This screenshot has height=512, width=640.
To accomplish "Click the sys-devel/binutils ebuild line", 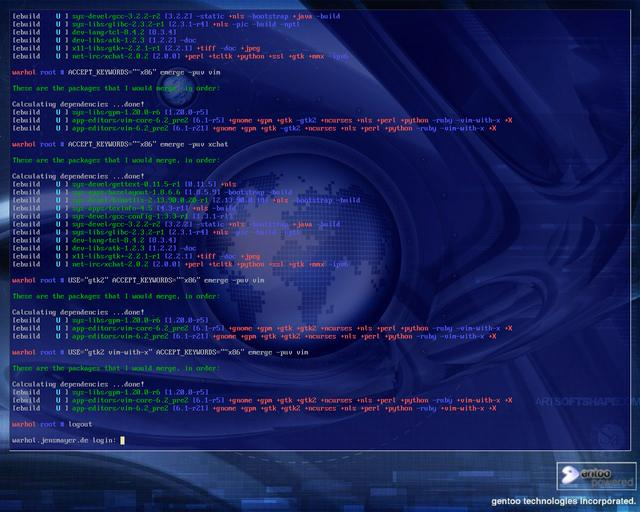I will click(186, 200).
